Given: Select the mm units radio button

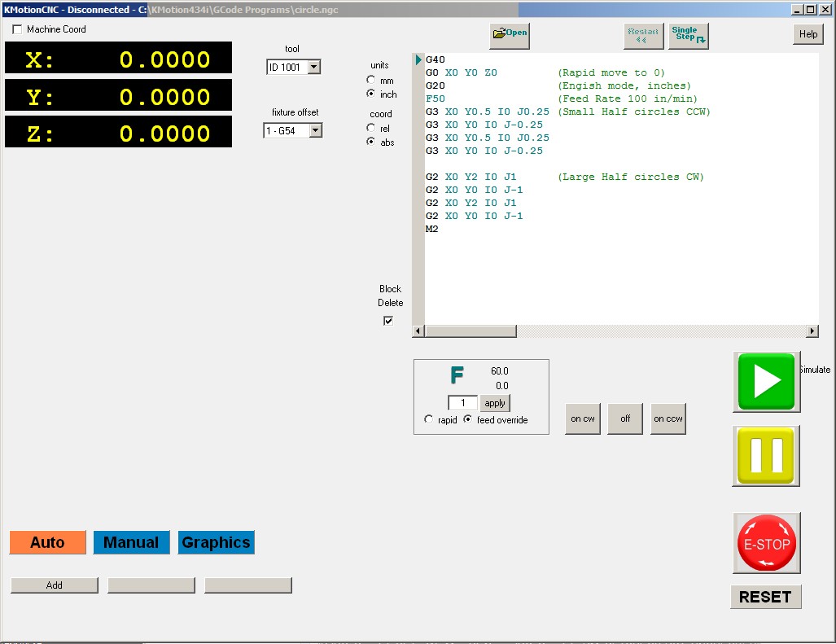Looking at the screenshot, I should (x=371, y=81).
